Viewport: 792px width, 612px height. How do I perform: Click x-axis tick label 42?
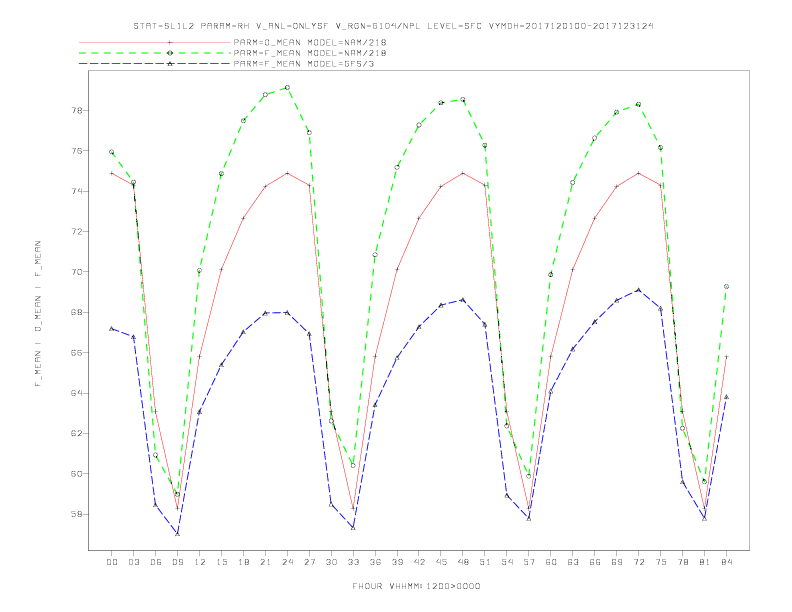coord(419,562)
